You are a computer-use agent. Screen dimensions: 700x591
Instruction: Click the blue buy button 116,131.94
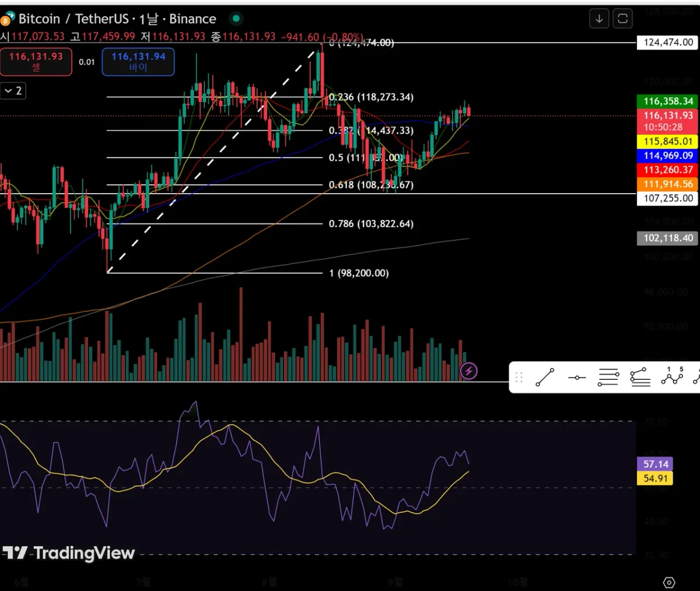138,62
